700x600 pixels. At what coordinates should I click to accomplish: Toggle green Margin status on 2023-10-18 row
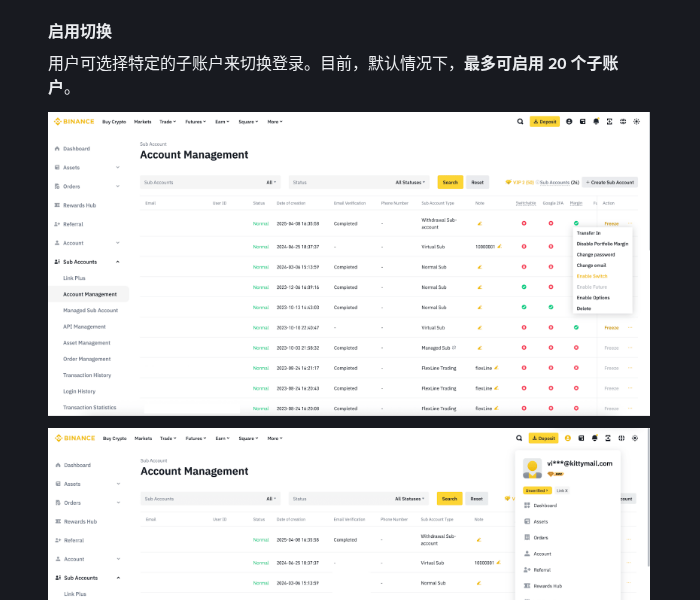pyautogui.click(x=576, y=328)
